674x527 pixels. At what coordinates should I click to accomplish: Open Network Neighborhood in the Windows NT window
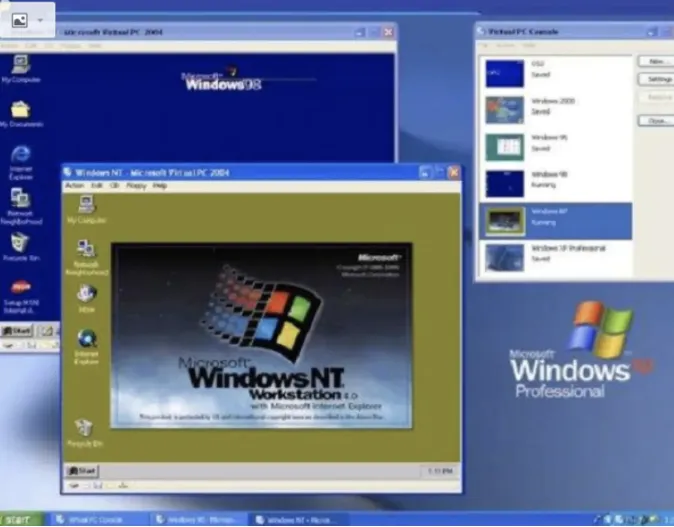[86, 257]
